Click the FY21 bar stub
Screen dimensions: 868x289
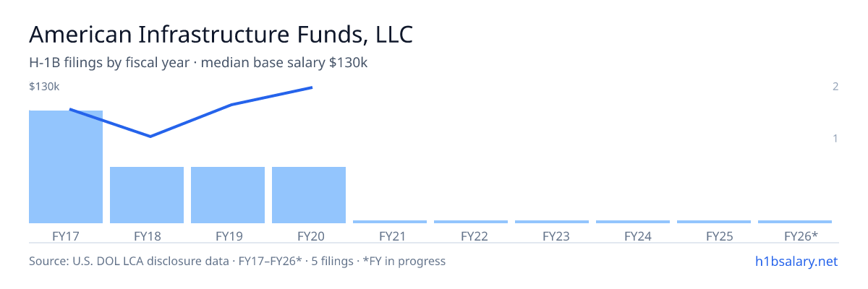point(390,222)
